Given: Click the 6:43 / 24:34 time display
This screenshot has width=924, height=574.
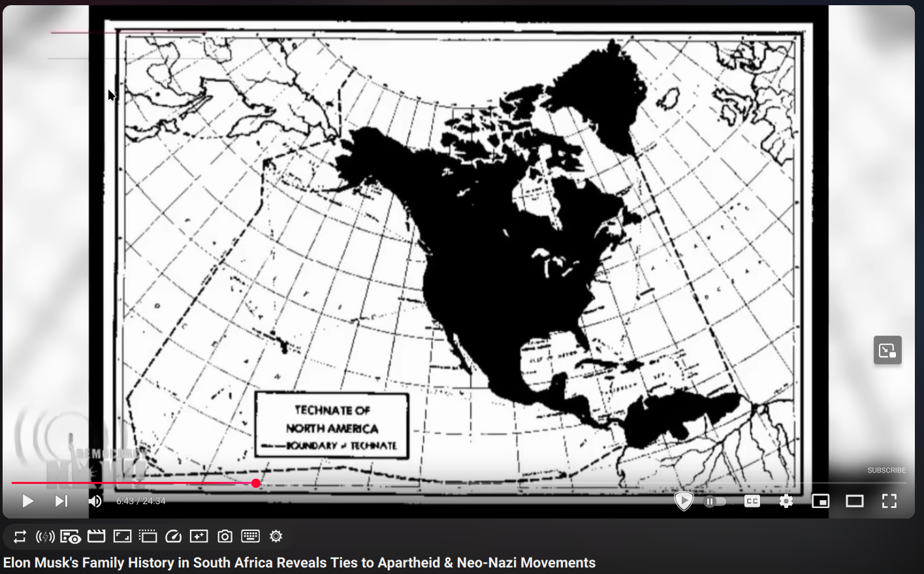Looking at the screenshot, I should (x=141, y=501).
